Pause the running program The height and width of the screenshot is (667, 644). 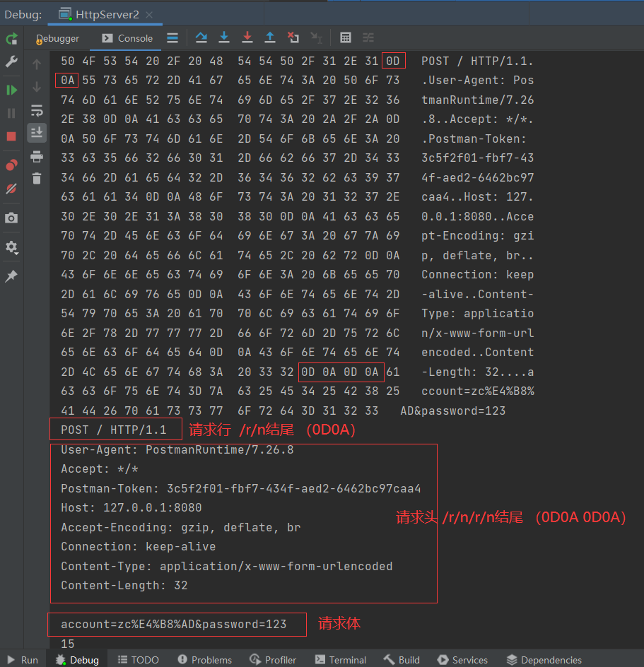tap(11, 113)
